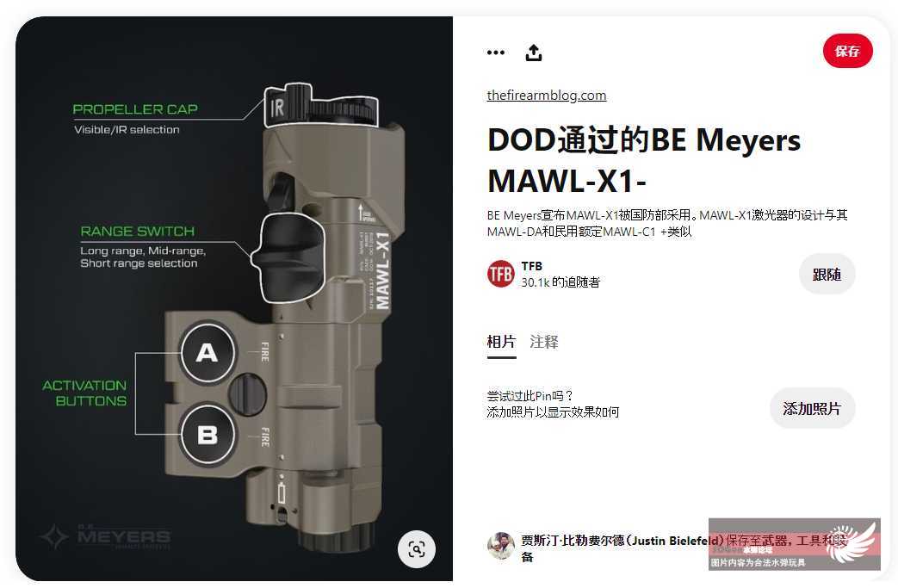Click Justin Bielefeld's profile picture

tap(500, 546)
